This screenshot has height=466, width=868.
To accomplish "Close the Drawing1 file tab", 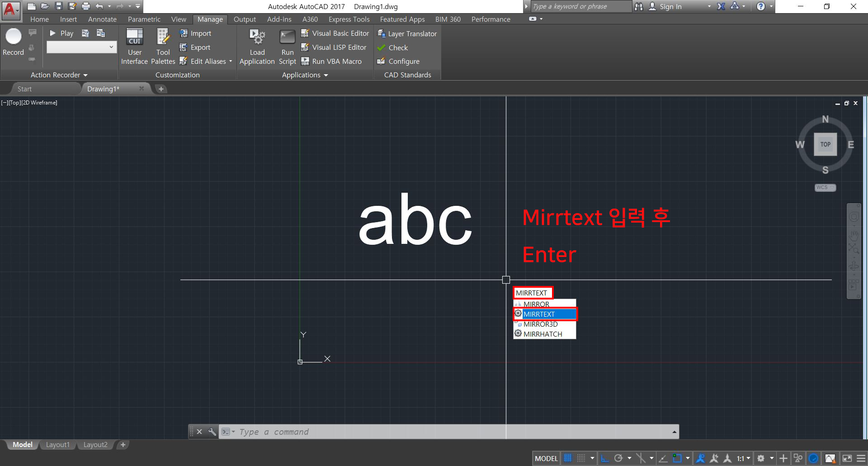I will pos(142,89).
